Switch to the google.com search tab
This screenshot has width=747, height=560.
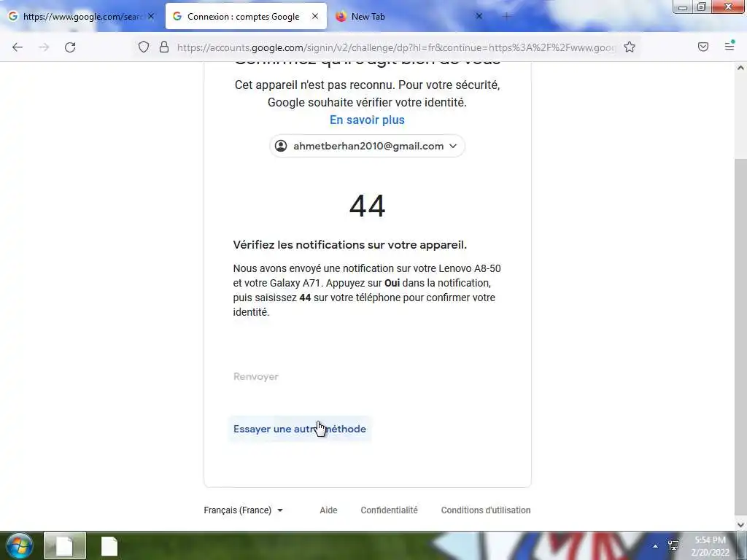point(81,17)
